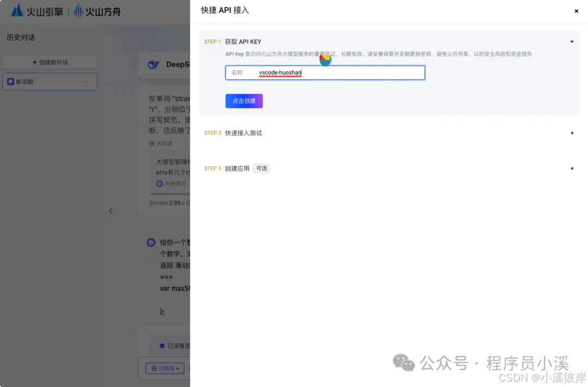Click the 点击创建 button
Viewport: 588px width, 387px height.
point(244,101)
